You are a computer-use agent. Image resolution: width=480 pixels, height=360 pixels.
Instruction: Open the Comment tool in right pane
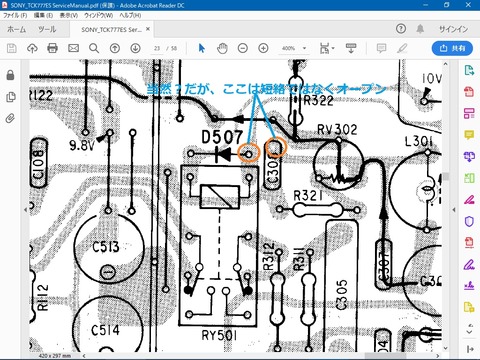tap(469, 135)
